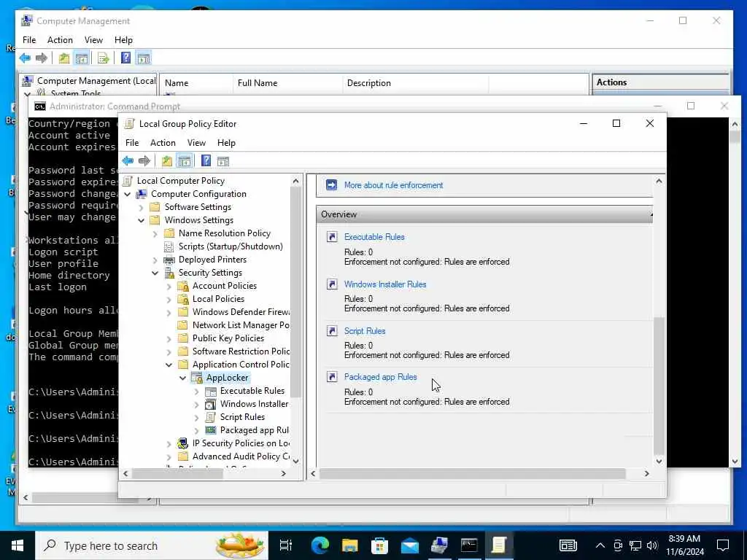This screenshot has width=747, height=560.
Task: Select Name Resolution Policy tree item
Action: (x=225, y=233)
